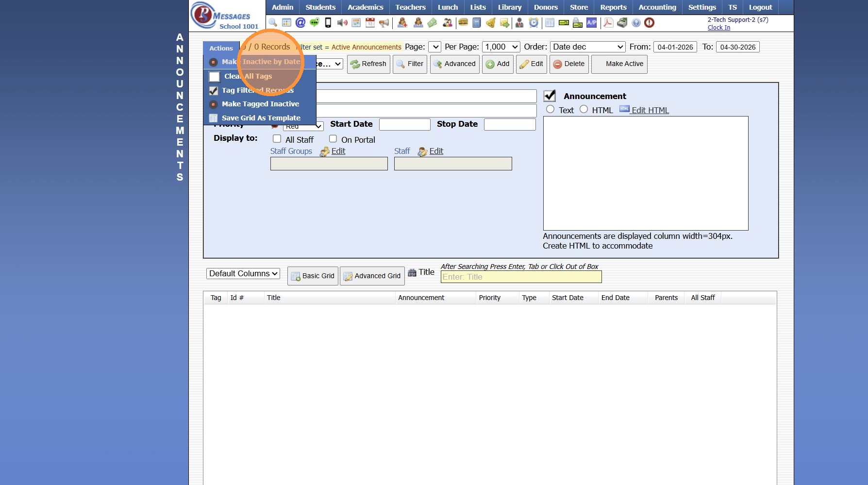Viewport: 868px width, 485px height.
Task: Click the megaphone announcements toolbar icon
Action: [384, 23]
